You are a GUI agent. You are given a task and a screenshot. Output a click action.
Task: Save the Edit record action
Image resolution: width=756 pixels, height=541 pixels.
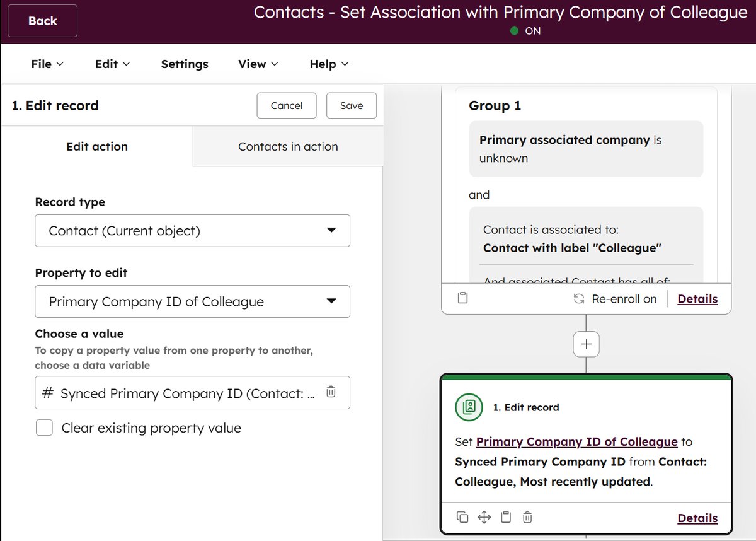[351, 105]
